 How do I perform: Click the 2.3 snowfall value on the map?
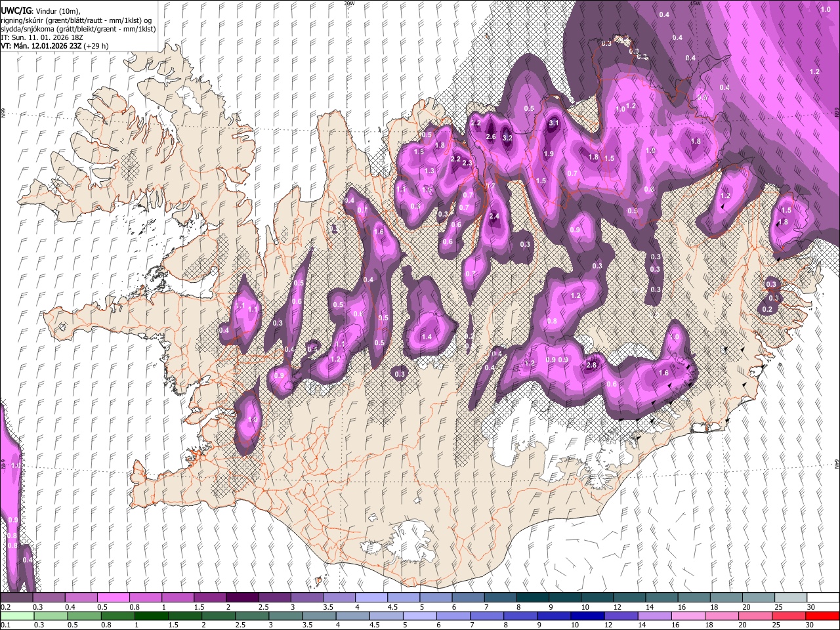467,163
